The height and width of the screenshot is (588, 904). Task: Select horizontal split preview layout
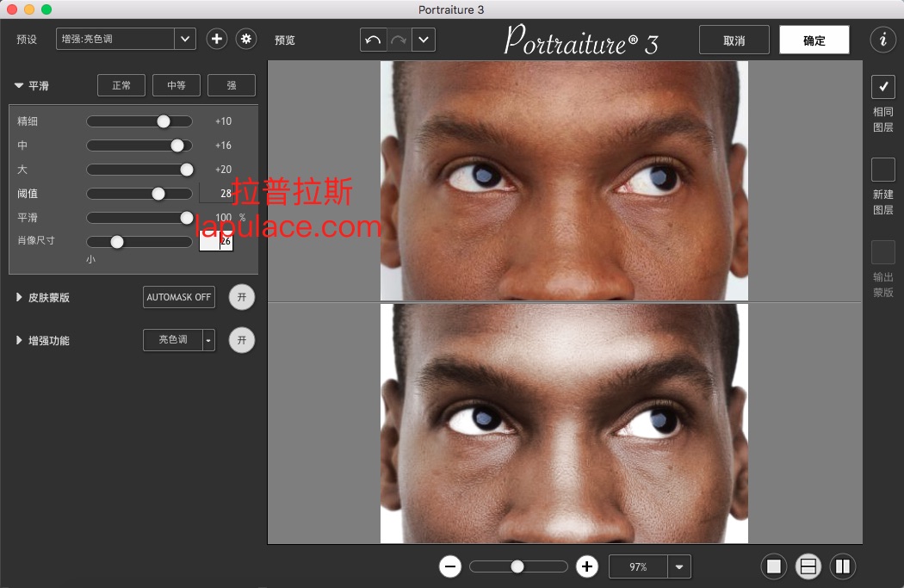click(x=808, y=566)
